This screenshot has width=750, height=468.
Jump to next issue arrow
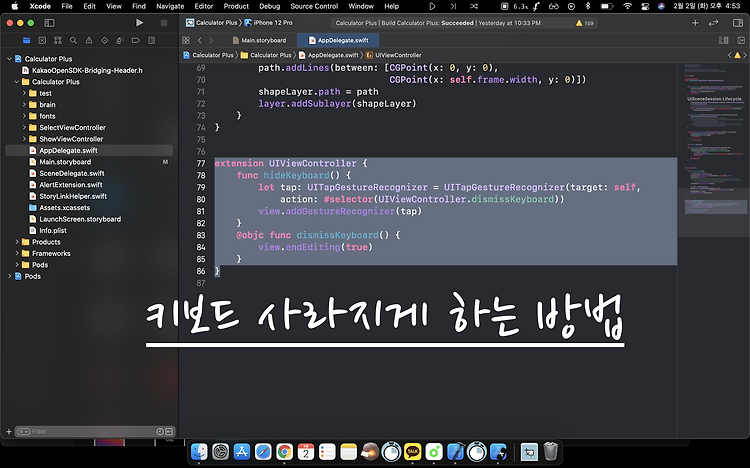(744, 55)
